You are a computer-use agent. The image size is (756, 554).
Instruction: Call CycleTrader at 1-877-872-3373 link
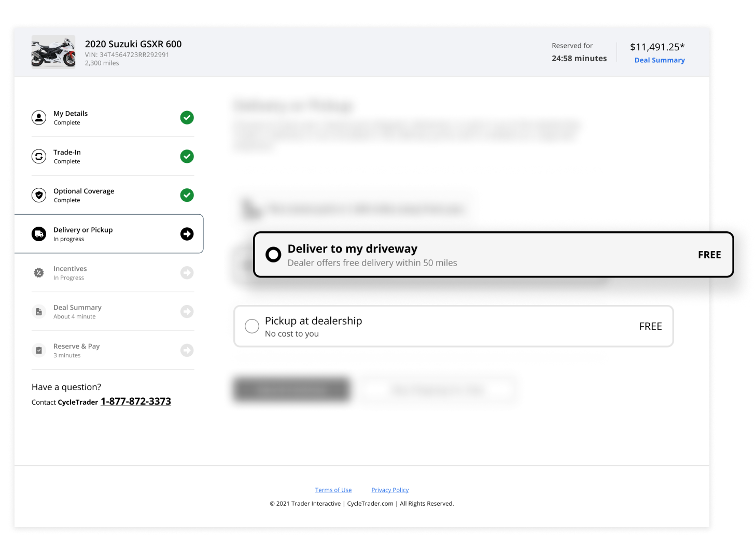tap(136, 401)
